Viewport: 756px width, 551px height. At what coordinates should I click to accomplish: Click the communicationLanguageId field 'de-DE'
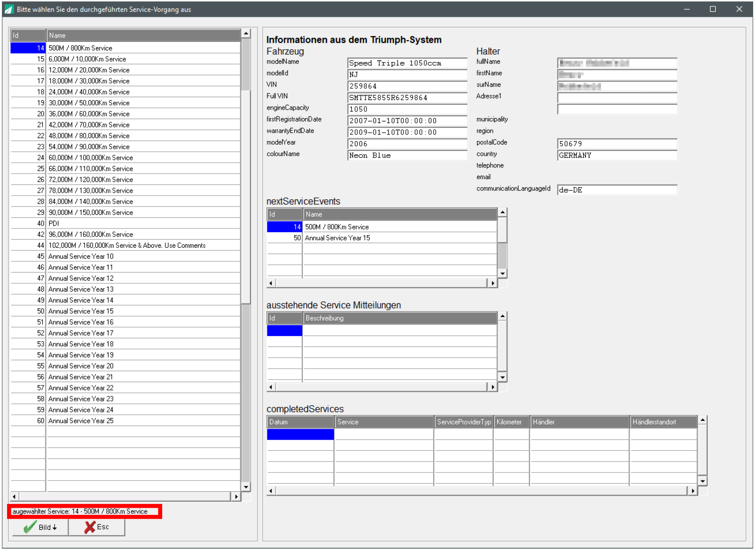click(x=617, y=190)
